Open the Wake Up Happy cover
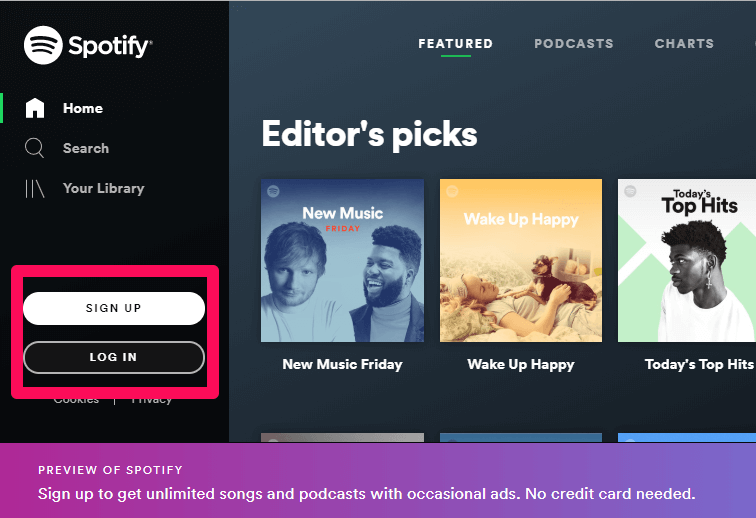Image resolution: width=756 pixels, height=518 pixels. coord(521,260)
